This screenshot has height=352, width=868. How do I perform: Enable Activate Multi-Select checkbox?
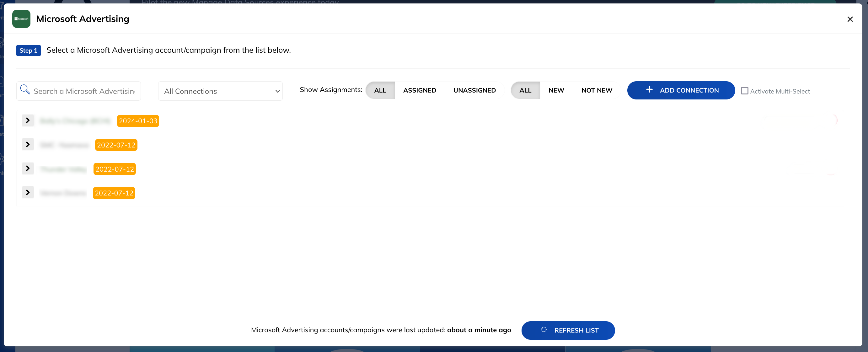pos(744,91)
